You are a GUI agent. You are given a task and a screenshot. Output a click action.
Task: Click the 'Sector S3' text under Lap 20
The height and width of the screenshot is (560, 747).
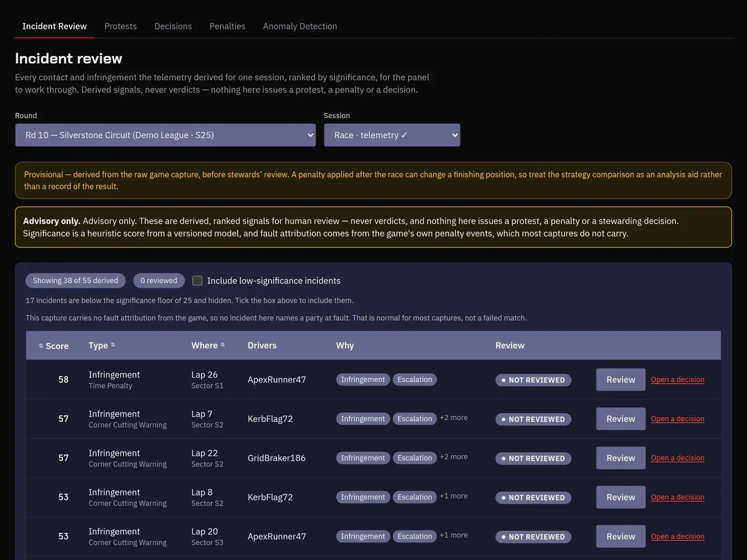pos(207,542)
